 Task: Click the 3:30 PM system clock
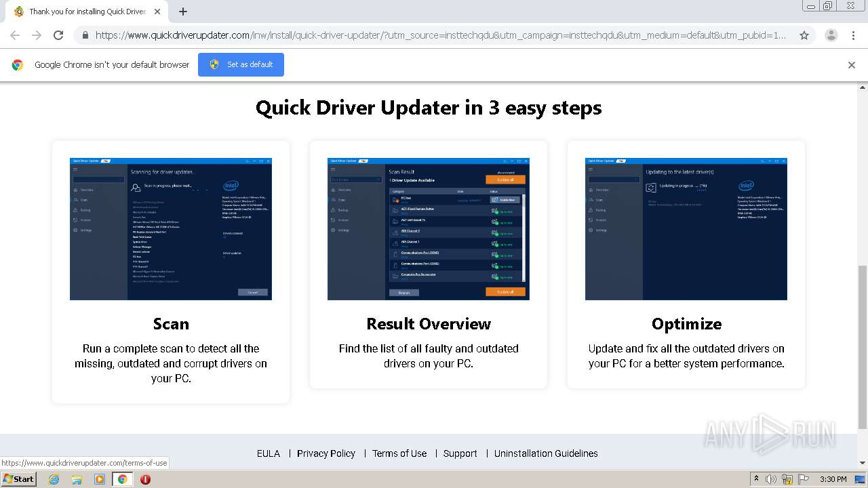833,479
